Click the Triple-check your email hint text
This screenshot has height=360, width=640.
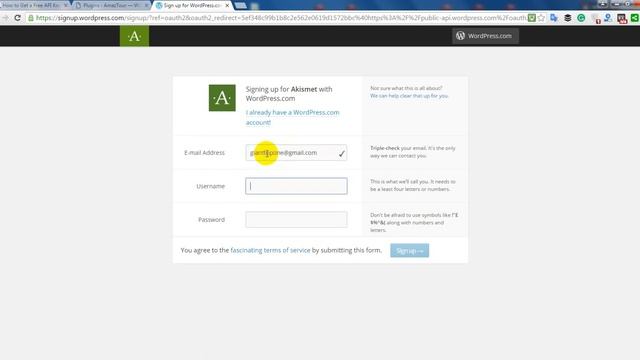tap(413, 152)
